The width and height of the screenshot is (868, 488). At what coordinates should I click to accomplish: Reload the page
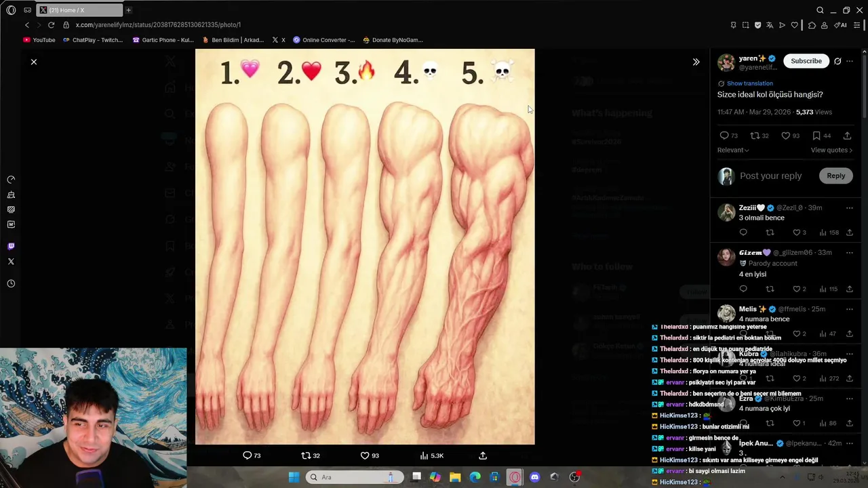pyautogui.click(x=51, y=25)
